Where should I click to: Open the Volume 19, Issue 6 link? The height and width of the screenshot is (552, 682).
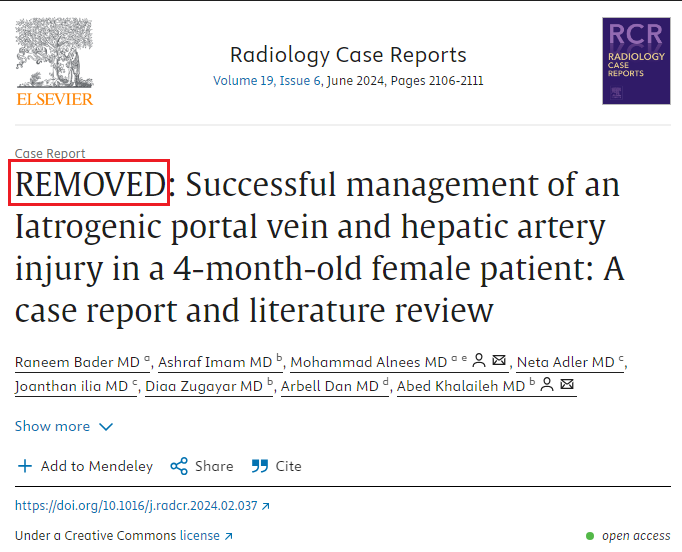[267, 81]
